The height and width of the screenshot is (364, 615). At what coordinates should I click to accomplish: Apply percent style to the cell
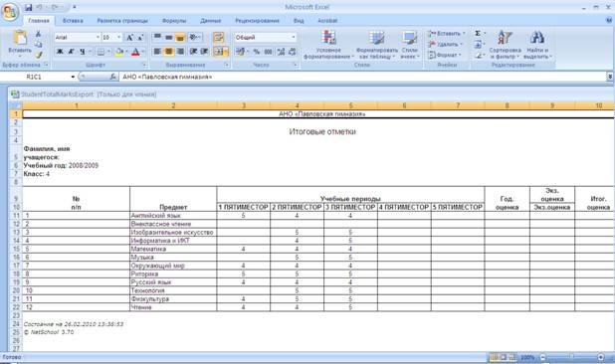pyautogui.click(x=256, y=52)
